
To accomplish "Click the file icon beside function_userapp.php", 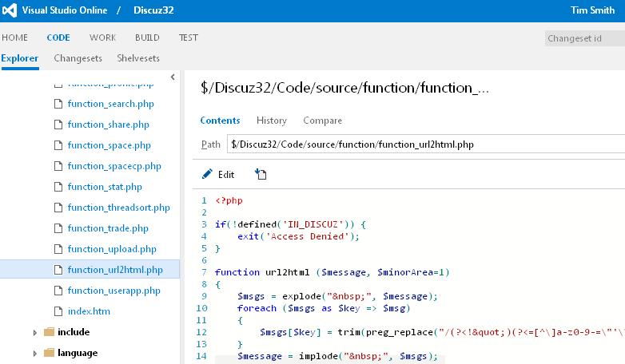I will point(58,291).
